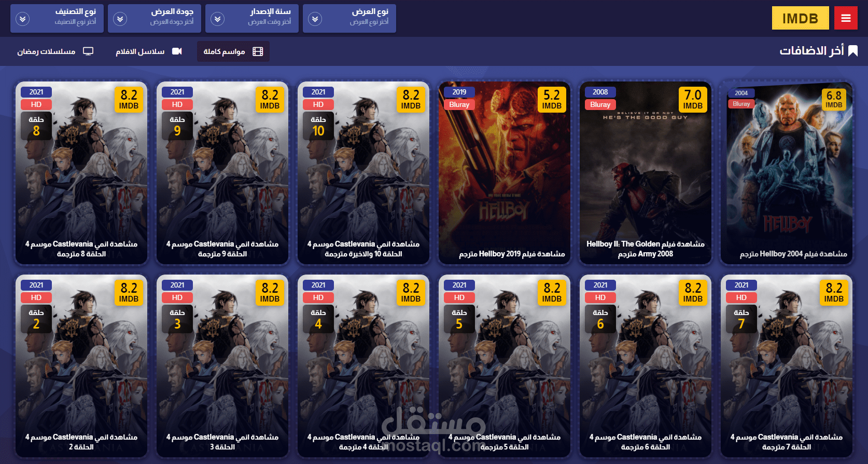Expand the نوع العرض dropdown

(x=349, y=18)
